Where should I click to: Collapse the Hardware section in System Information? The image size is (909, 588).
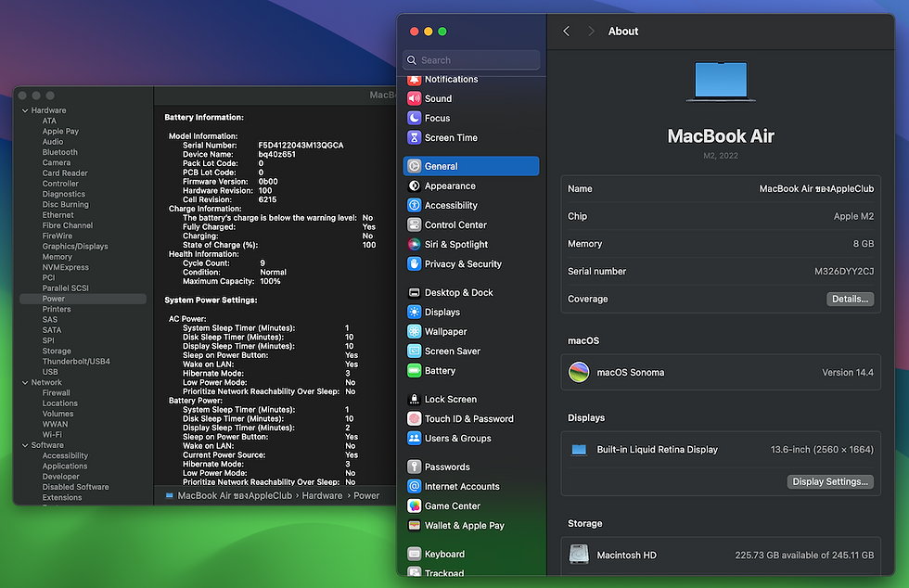(x=25, y=110)
